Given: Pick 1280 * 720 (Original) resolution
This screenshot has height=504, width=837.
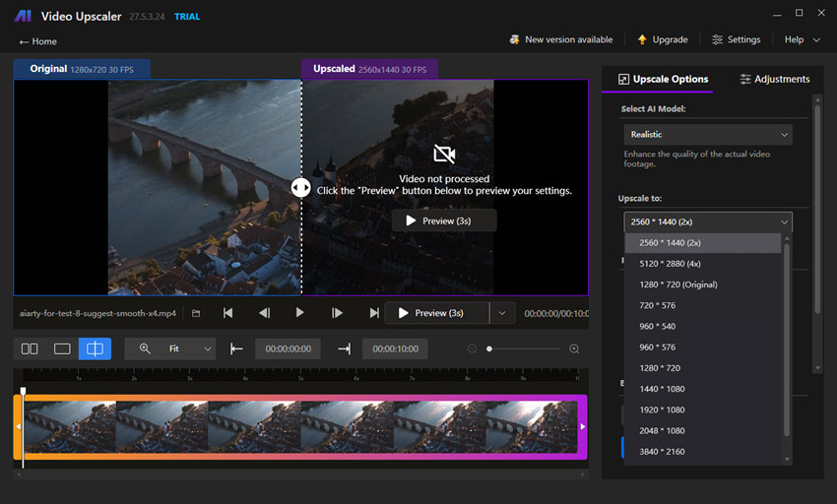Looking at the screenshot, I should tap(702, 284).
